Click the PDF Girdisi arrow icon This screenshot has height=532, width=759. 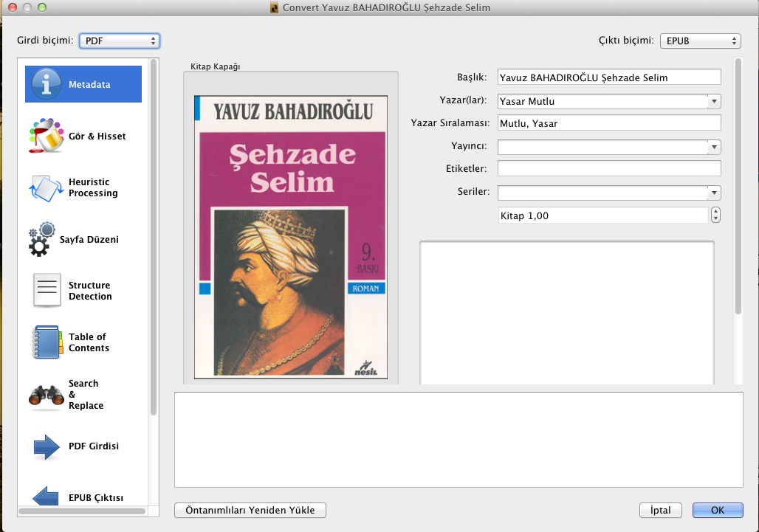pyautogui.click(x=47, y=446)
